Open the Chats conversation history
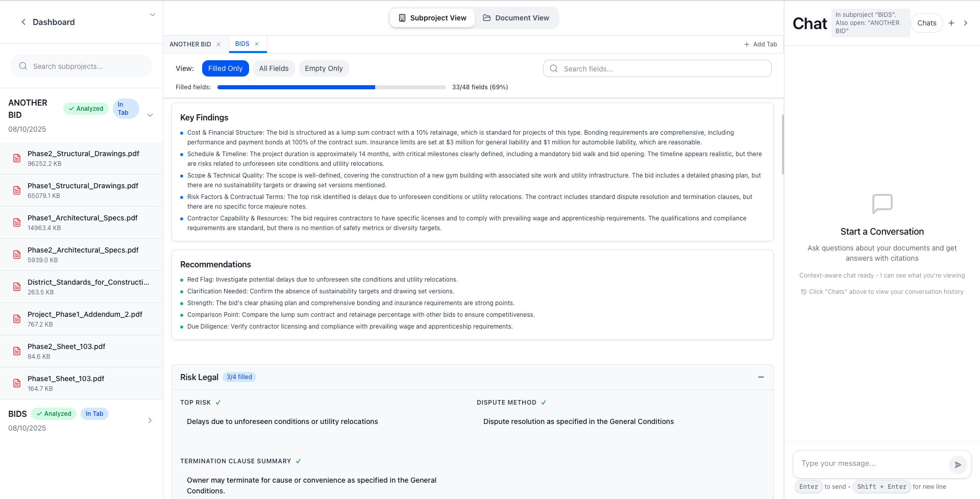Viewport: 980px width, 499px height. (926, 22)
